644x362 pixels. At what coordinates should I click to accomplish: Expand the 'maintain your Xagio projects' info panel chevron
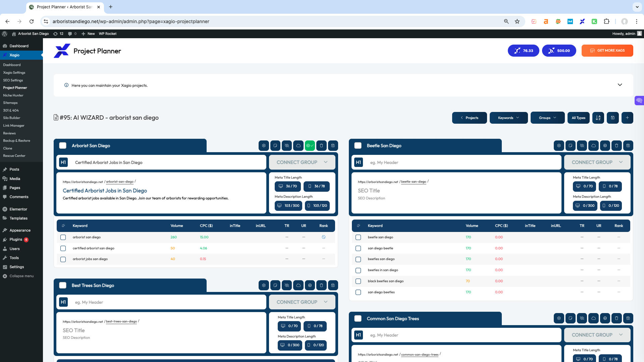pos(620,85)
